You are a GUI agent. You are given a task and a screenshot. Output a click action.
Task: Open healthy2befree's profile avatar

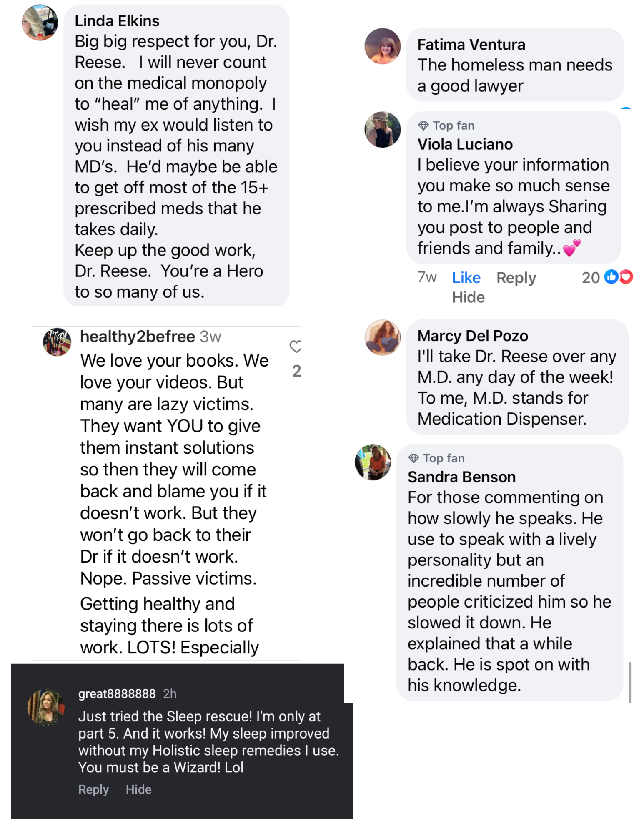click(x=57, y=342)
